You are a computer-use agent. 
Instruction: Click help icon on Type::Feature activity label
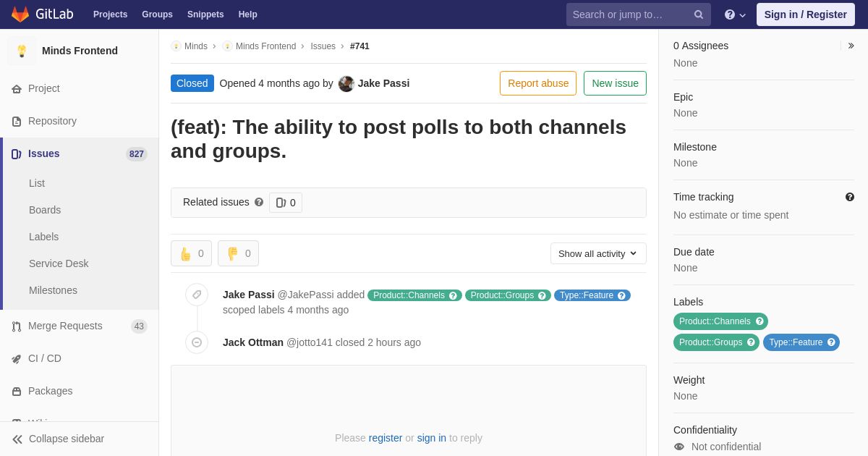[622, 295]
